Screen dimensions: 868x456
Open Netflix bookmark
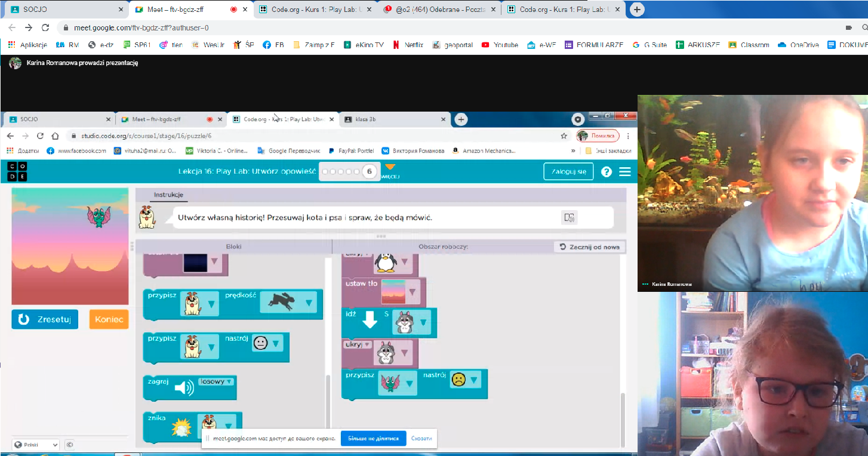point(408,45)
